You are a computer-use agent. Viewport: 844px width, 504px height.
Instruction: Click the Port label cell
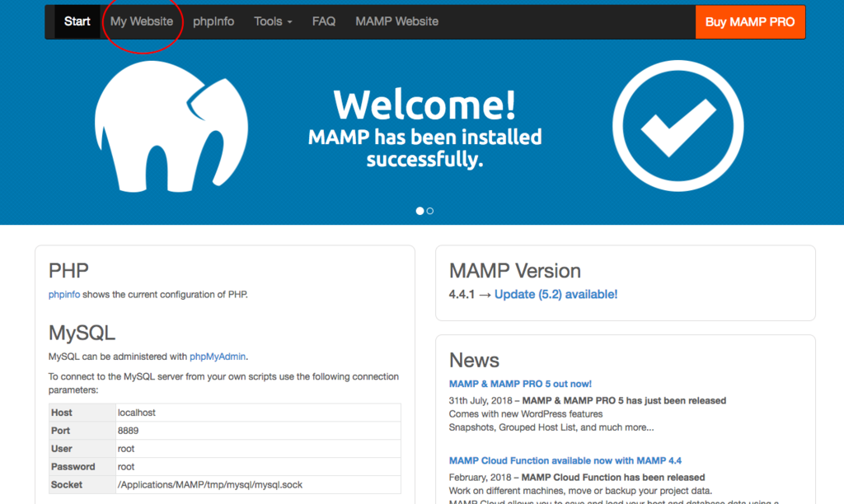tap(82, 431)
